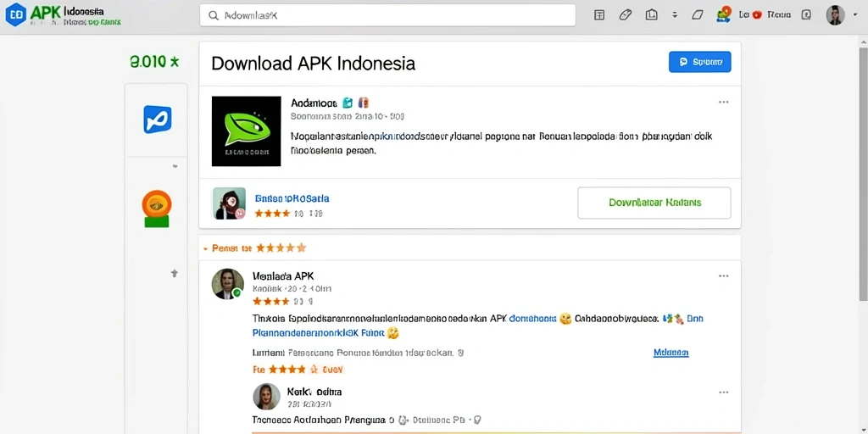Click the red-blue badge icon after Andamoca
This screenshot has height=434, width=868.
[364, 103]
